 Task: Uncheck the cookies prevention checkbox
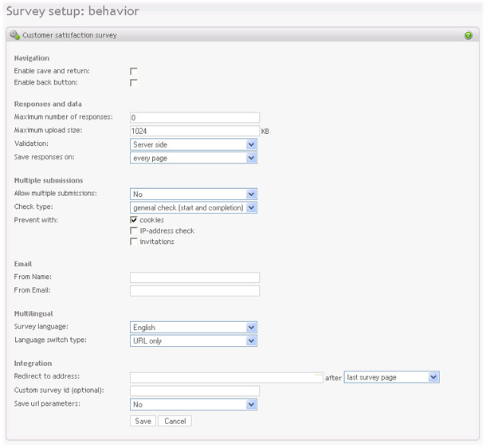tap(134, 220)
